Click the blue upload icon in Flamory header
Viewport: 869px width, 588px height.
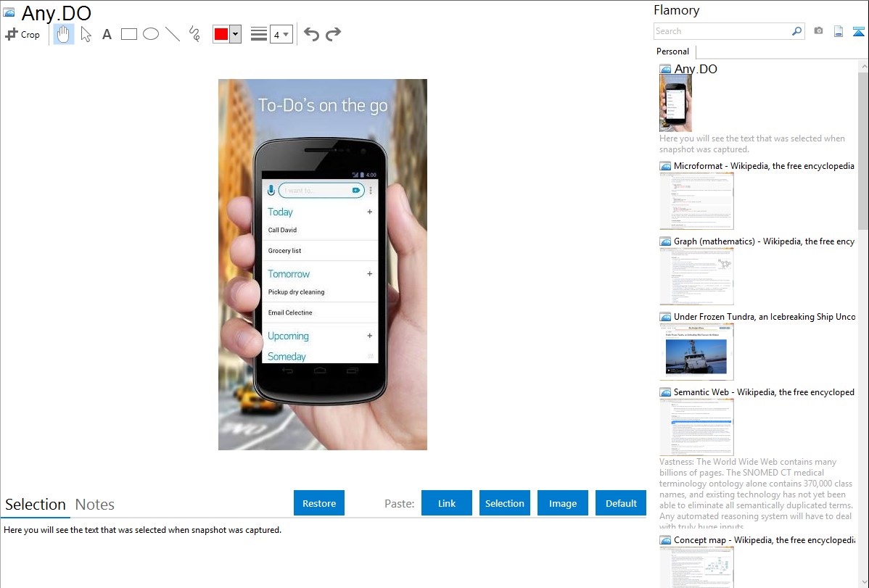click(858, 32)
